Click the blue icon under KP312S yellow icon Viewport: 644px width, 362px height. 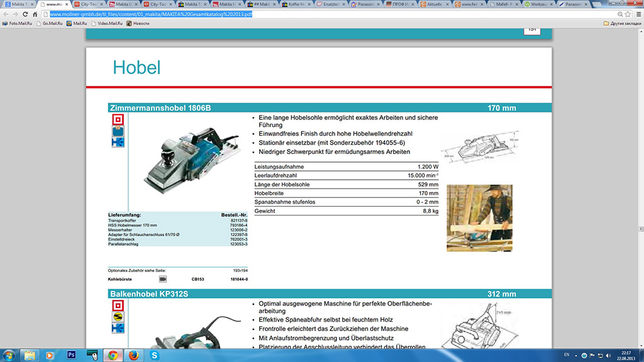click(118, 328)
